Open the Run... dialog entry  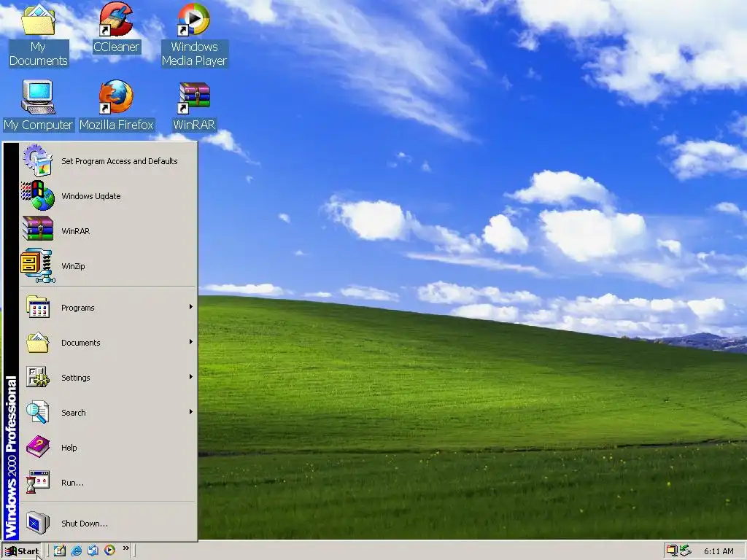coord(108,483)
